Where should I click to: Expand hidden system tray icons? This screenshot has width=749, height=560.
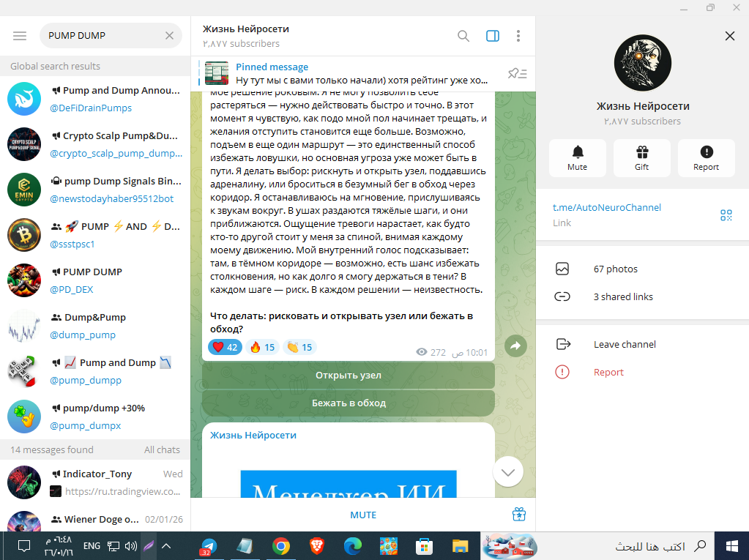166,545
